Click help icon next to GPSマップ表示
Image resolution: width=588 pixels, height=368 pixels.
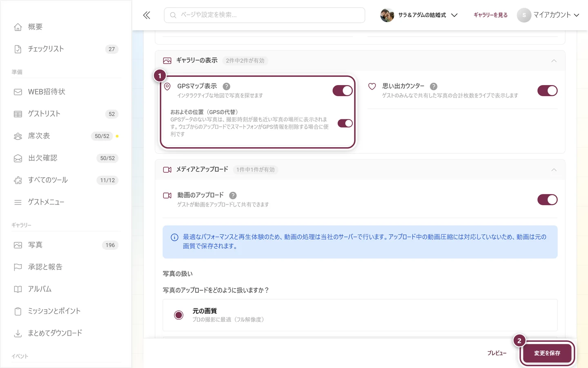click(x=227, y=87)
